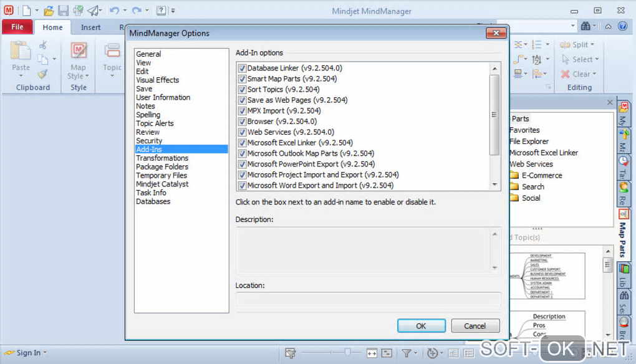
Task: Open the New map dropdown arrow
Action: [37, 11]
